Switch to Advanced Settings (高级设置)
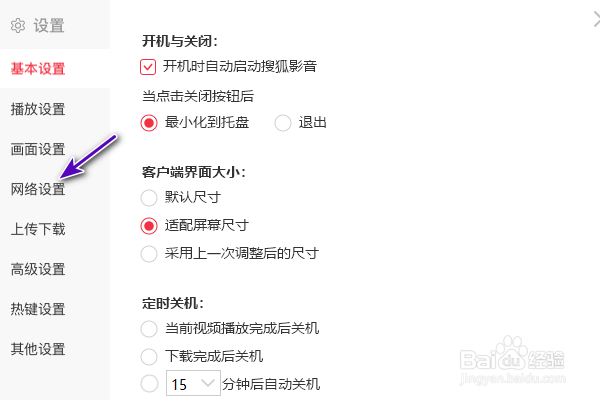The width and height of the screenshot is (600, 400). (38, 269)
